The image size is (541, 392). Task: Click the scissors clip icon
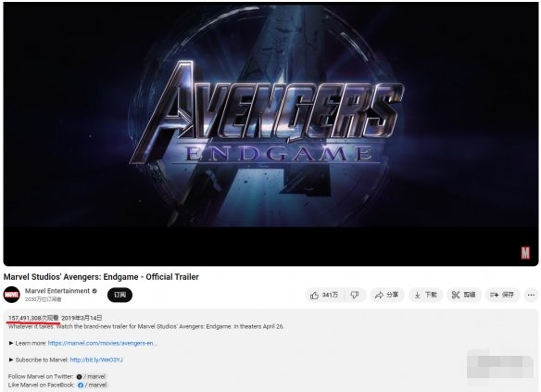[456, 295]
